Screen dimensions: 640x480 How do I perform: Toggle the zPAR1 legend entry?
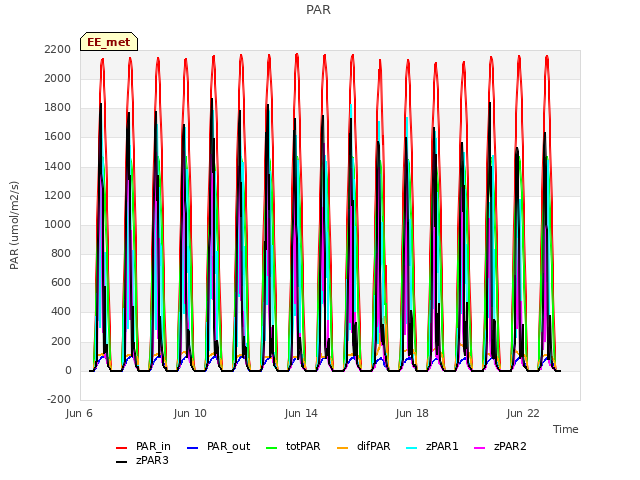click(433, 447)
